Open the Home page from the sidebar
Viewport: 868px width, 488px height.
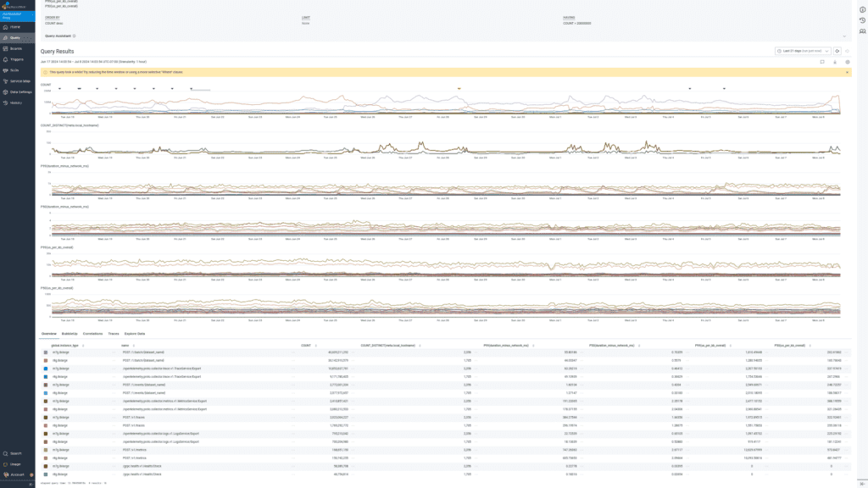(x=15, y=27)
